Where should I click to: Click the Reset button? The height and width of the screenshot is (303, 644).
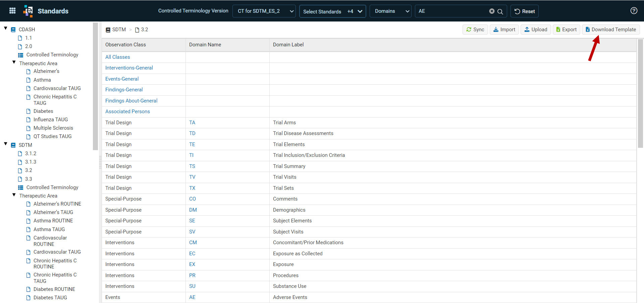(525, 11)
